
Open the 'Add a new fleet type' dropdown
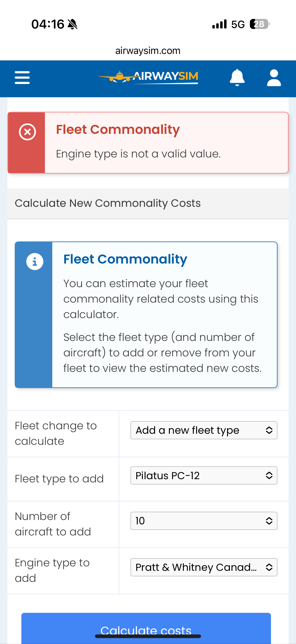coord(203,430)
